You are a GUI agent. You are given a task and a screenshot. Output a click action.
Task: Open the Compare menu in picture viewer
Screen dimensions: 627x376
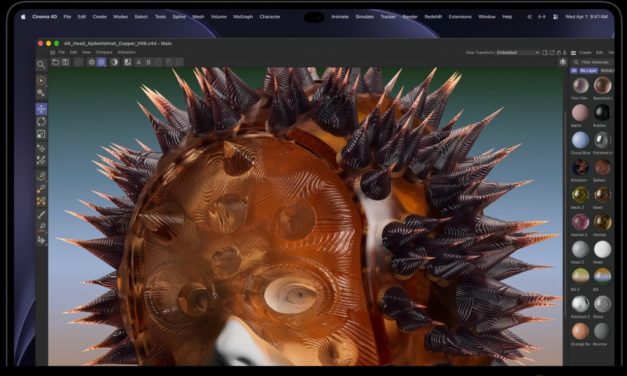coord(104,52)
